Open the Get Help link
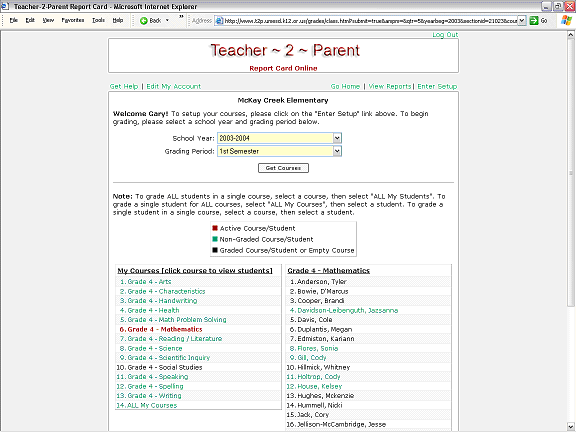 [124, 86]
